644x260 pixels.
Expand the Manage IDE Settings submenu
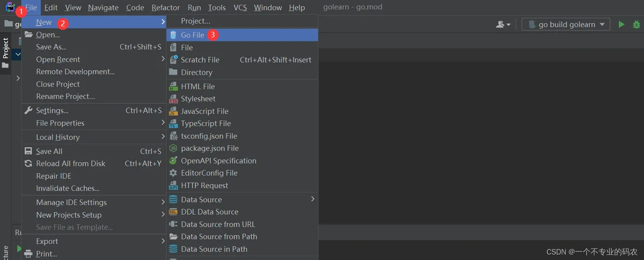point(93,203)
